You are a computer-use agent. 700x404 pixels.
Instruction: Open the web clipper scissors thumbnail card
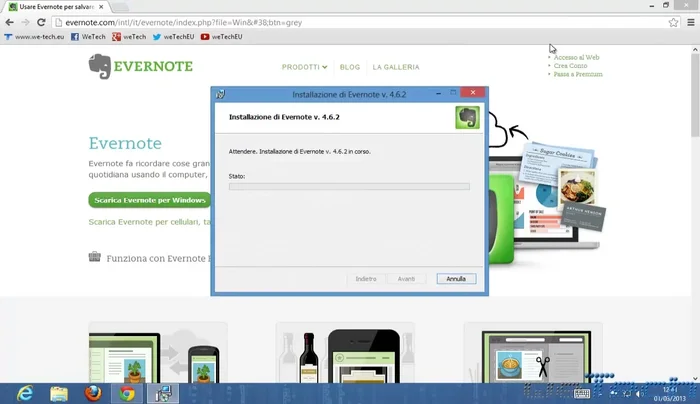pyautogui.click(x=533, y=353)
